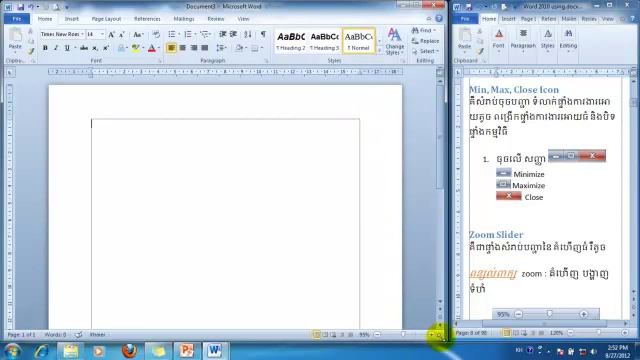Apply Normal style
Screen dimensions: 640x360
pyautogui.click(x=358, y=41)
